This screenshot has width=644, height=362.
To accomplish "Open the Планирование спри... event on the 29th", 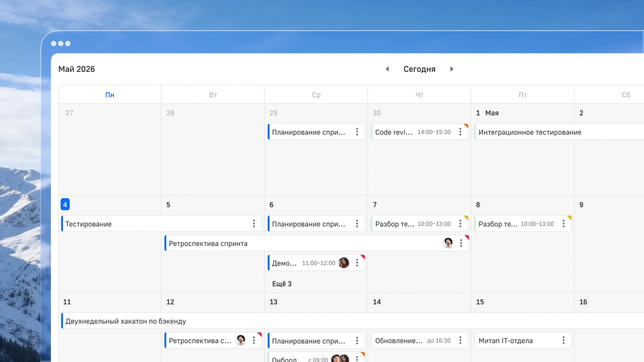I will (316, 132).
